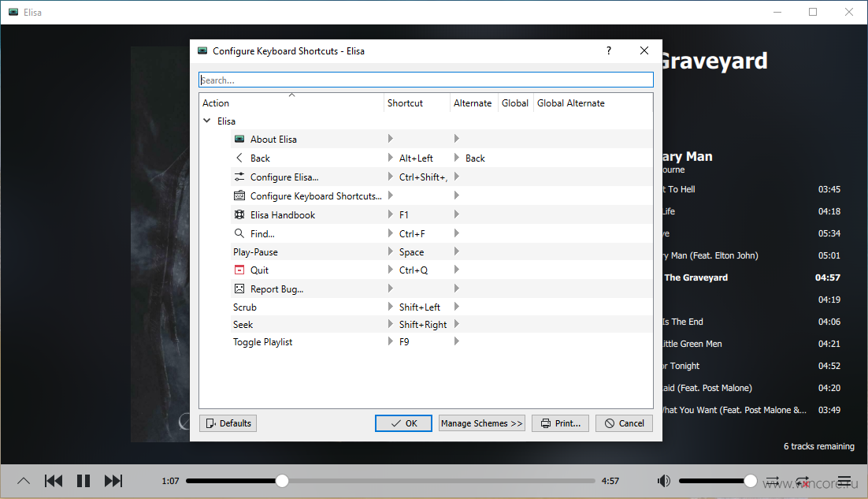Screen dimensions: 868x499
Task: Expand shortcut arrow for Ctrl+Shift+,
Action: pyautogui.click(x=390, y=177)
